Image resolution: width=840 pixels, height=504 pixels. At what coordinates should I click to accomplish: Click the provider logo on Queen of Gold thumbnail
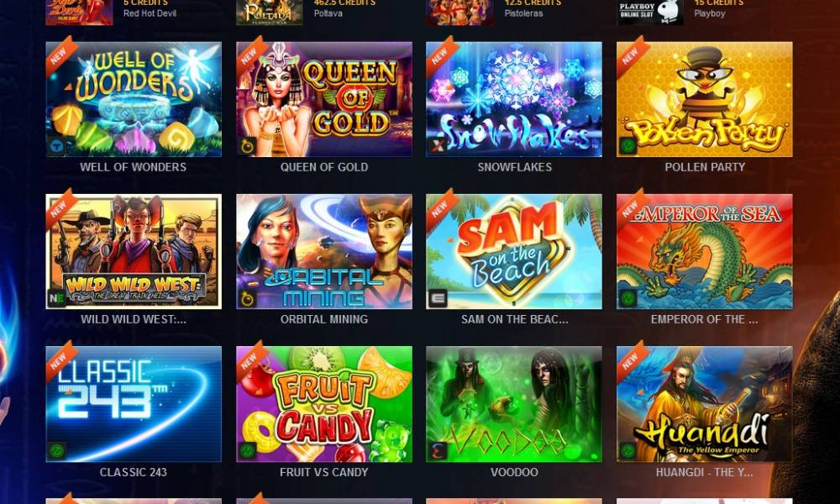coord(247,145)
